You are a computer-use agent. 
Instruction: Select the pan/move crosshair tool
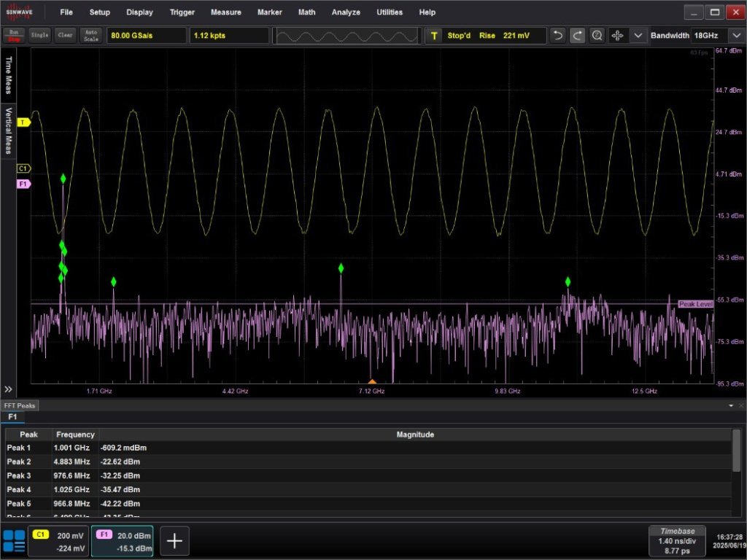point(618,35)
